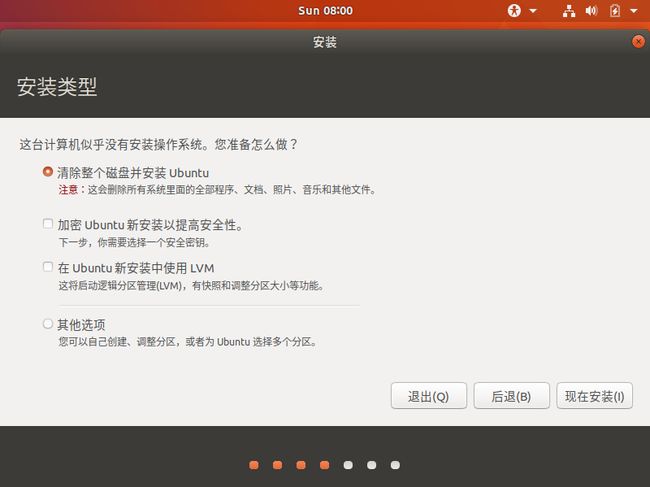Open the volume speaker icon
This screenshot has width=650, height=487.
[592, 10]
